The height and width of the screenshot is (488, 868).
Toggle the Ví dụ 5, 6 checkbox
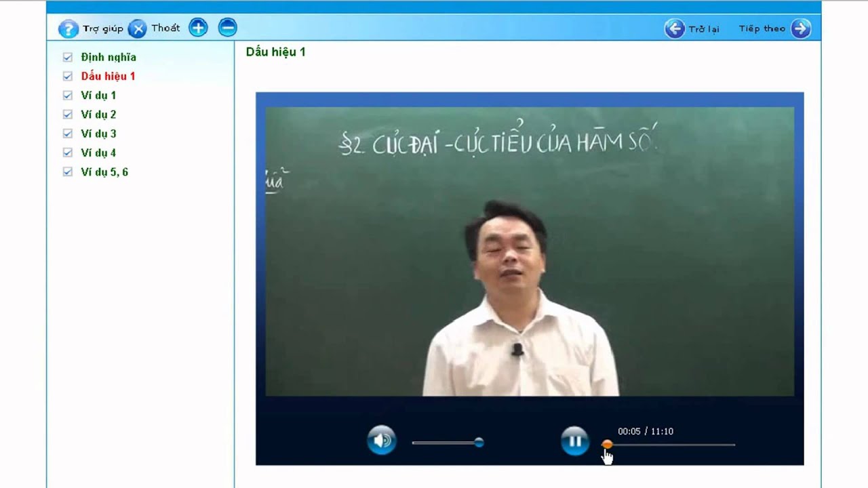(68, 171)
